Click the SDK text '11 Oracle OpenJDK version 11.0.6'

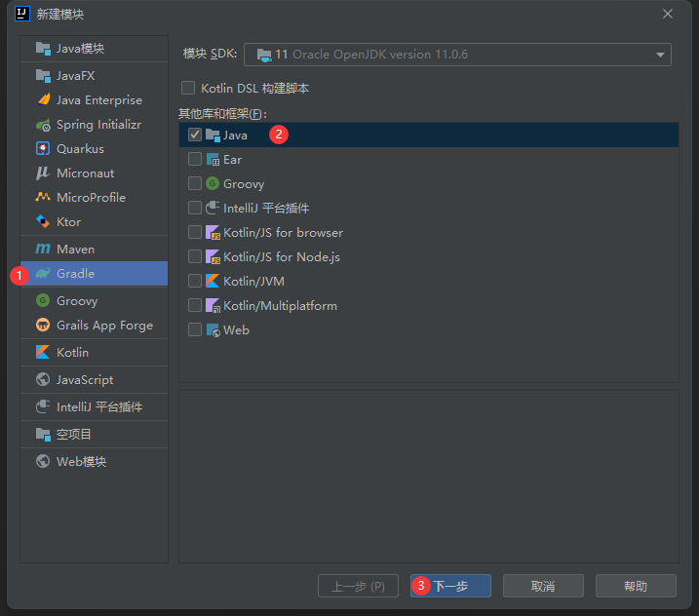tap(371, 55)
